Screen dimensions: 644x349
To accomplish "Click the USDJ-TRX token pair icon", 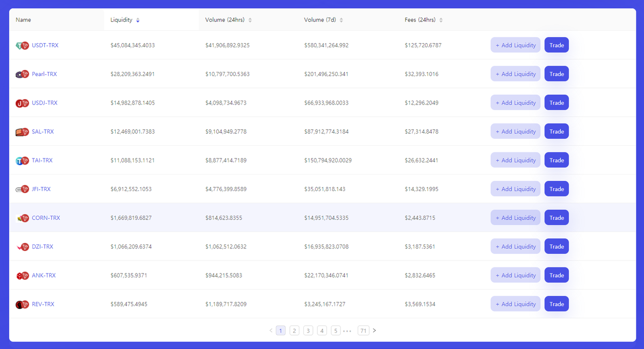I will (x=22, y=102).
